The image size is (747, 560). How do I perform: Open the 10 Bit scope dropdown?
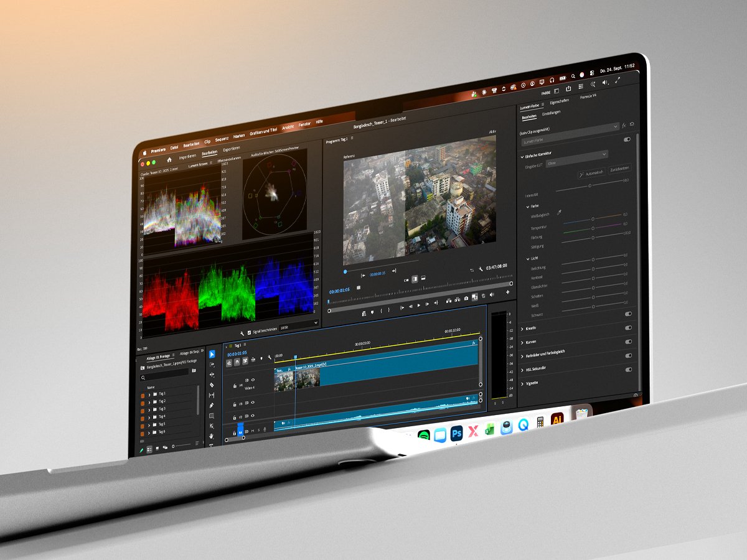(x=299, y=325)
